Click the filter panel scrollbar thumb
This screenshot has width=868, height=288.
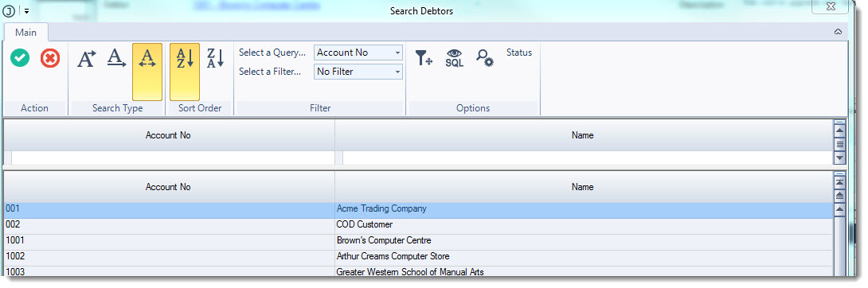tap(839, 144)
